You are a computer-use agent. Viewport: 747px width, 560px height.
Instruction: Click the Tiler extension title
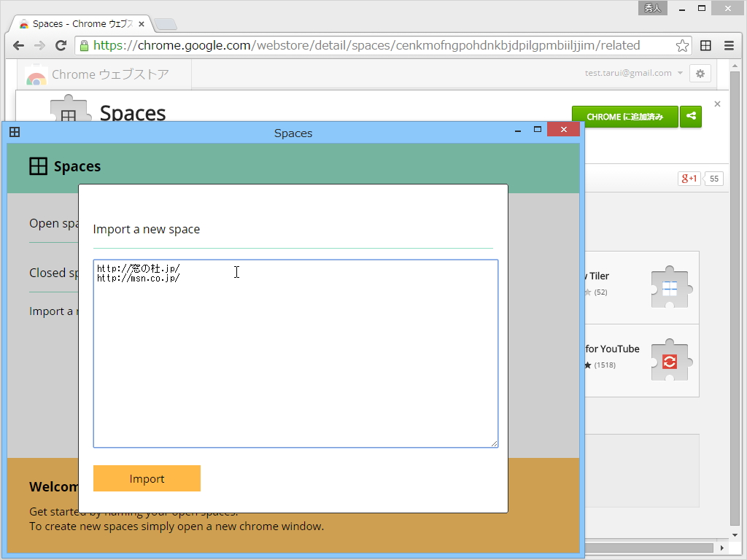click(x=597, y=276)
